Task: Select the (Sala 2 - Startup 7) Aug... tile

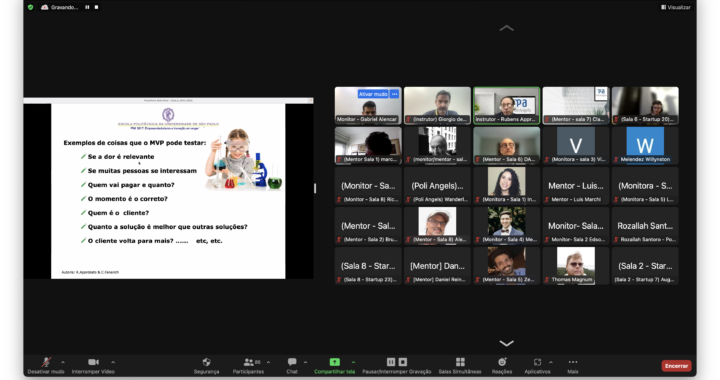Action: pos(645,266)
